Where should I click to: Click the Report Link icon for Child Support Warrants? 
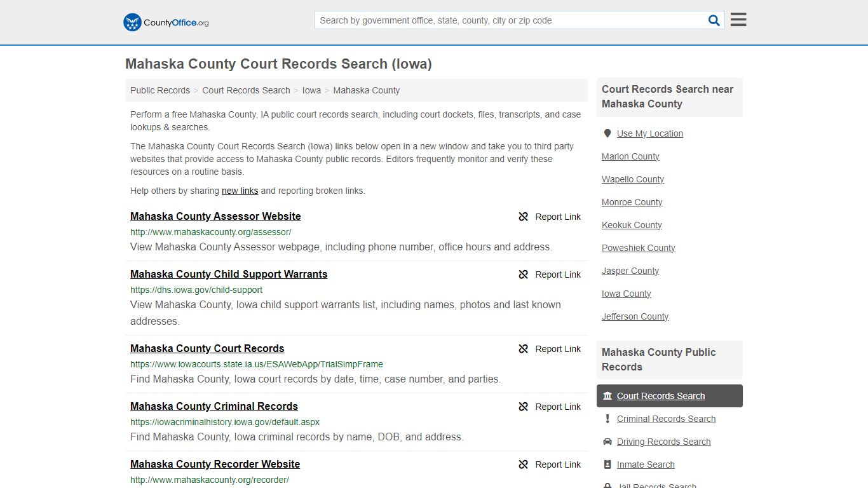coord(524,274)
